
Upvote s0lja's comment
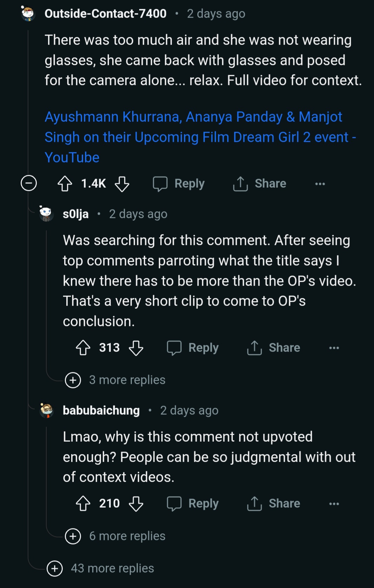[x=83, y=348]
